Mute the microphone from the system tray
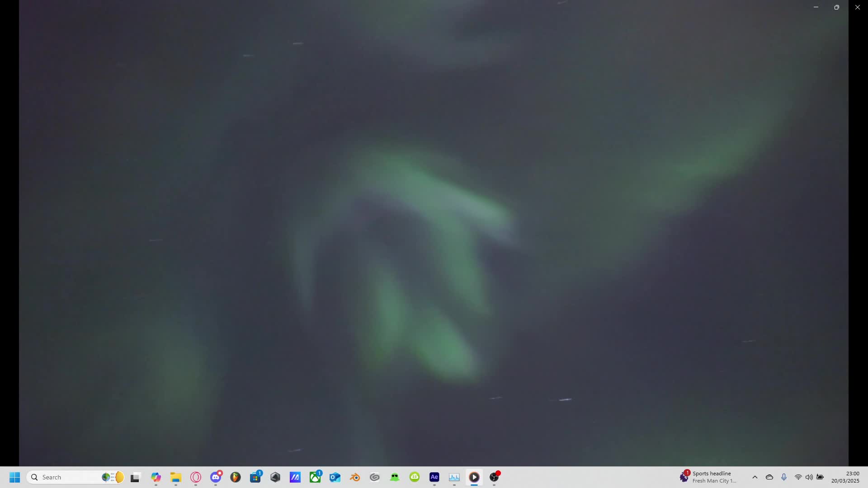 pyautogui.click(x=784, y=477)
